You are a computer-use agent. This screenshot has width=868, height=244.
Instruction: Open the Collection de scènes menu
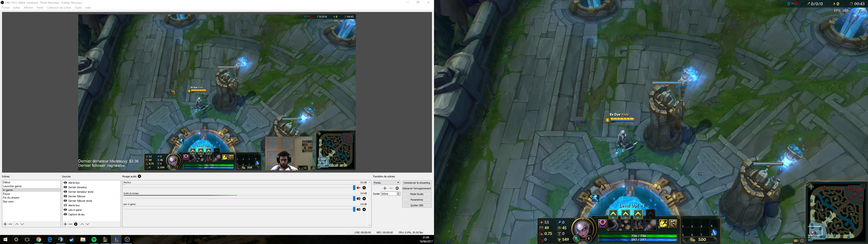coord(59,8)
